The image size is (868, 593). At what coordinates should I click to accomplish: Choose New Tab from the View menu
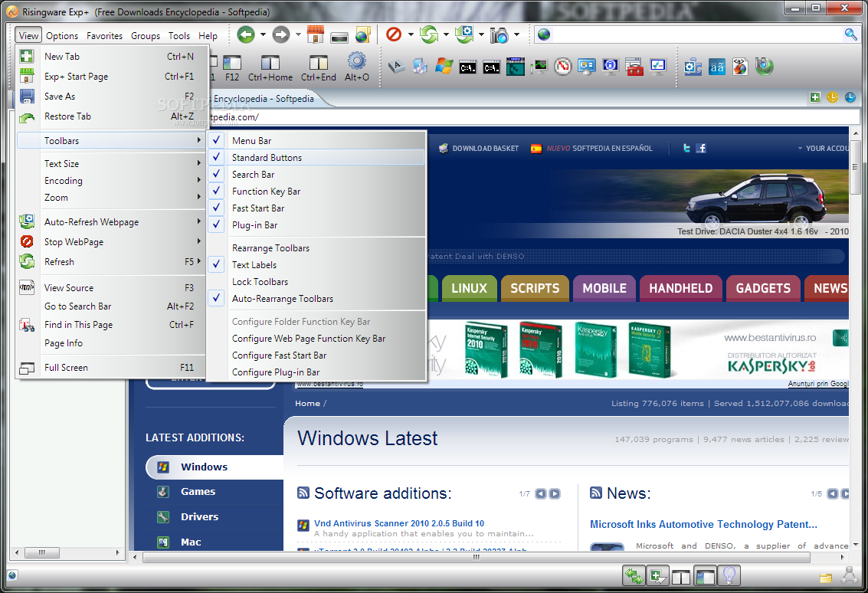111,56
